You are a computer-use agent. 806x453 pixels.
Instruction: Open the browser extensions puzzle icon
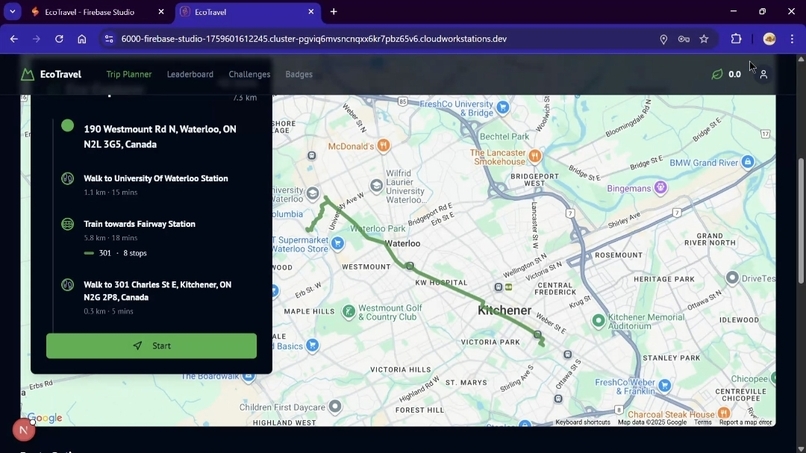[736, 39]
